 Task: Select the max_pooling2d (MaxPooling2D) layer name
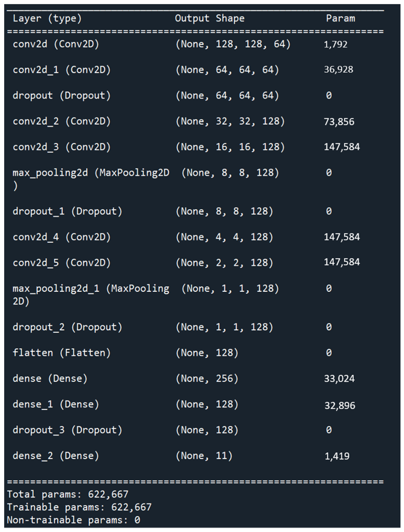coord(91,173)
